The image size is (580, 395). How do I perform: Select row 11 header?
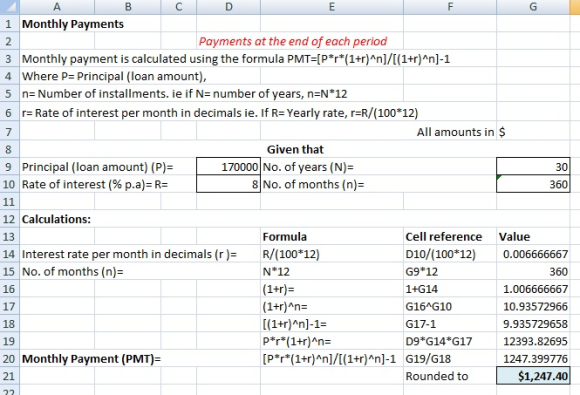(x=10, y=202)
